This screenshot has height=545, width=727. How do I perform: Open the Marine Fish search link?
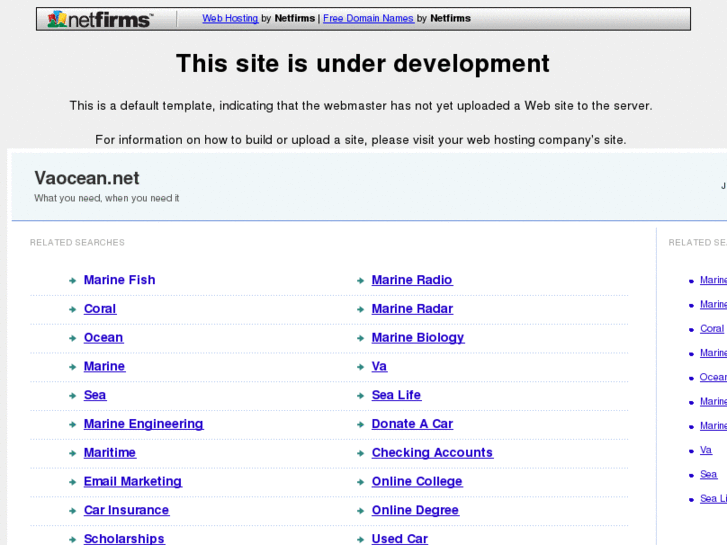point(120,280)
